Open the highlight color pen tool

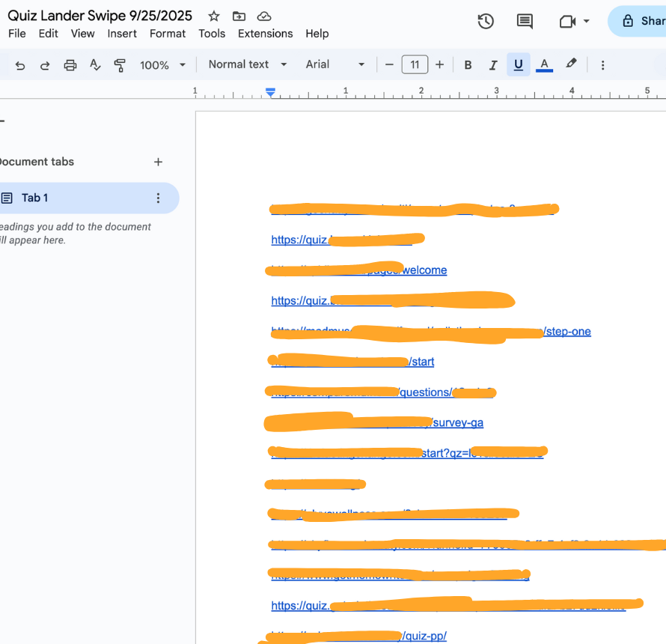pos(571,64)
